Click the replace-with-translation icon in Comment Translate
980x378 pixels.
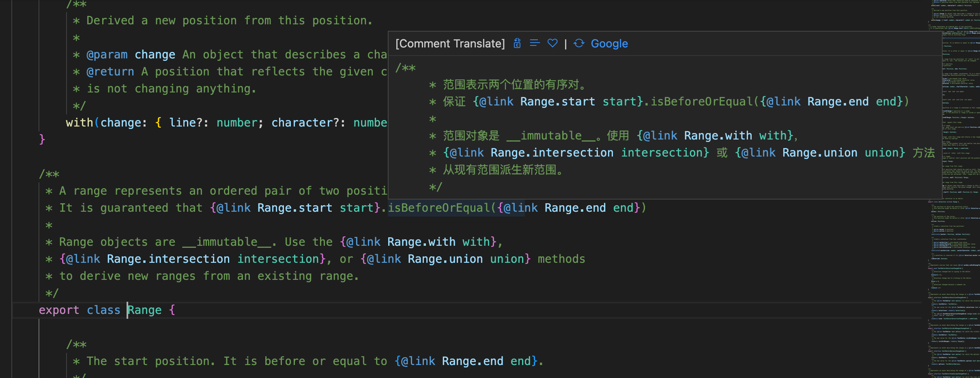pyautogui.click(x=517, y=43)
